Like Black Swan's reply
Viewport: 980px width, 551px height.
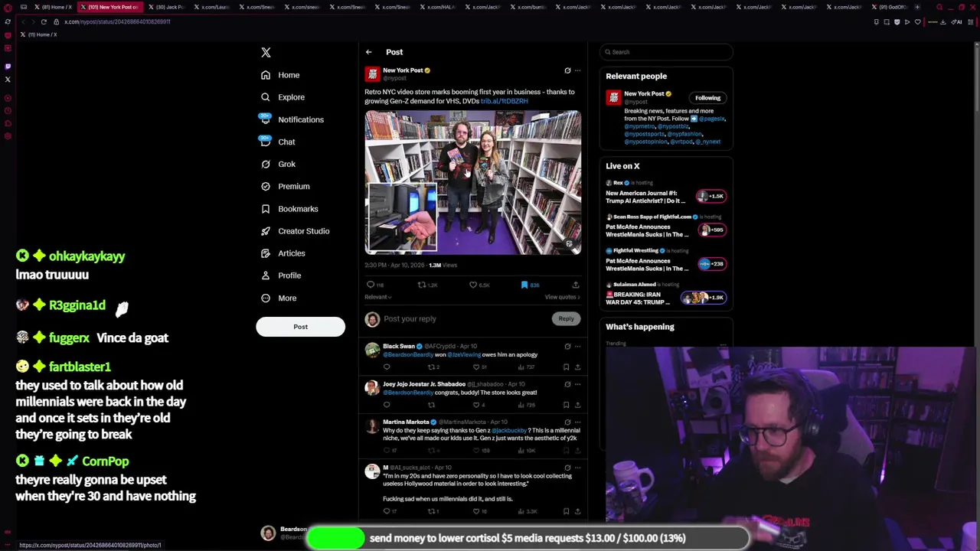pyautogui.click(x=476, y=367)
